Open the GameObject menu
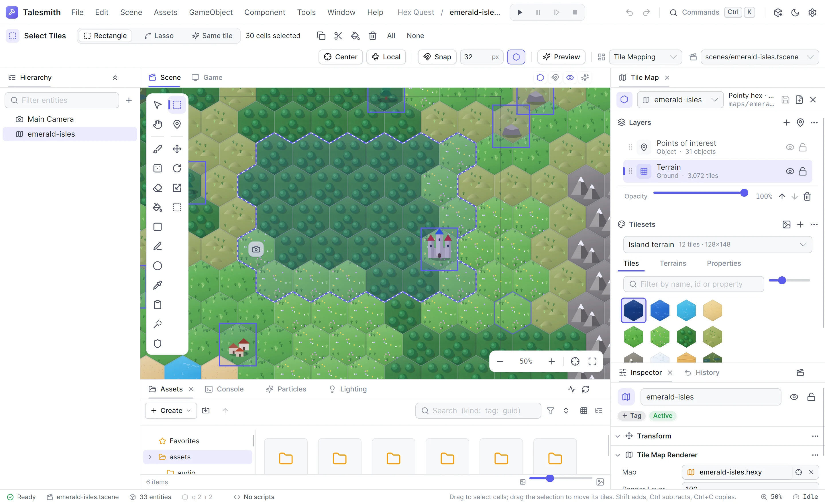Image resolution: width=825 pixels, height=504 pixels. (x=211, y=12)
